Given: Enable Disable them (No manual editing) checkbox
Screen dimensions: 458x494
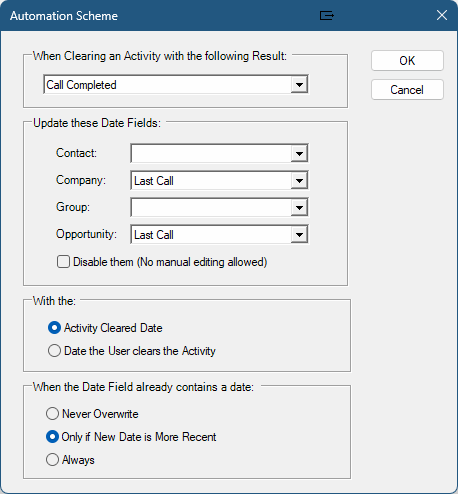Looking at the screenshot, I should [x=63, y=262].
